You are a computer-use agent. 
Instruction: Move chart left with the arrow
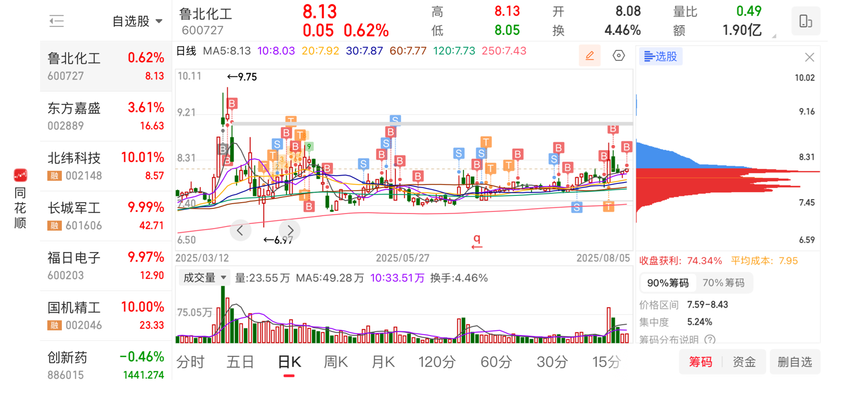[240, 230]
